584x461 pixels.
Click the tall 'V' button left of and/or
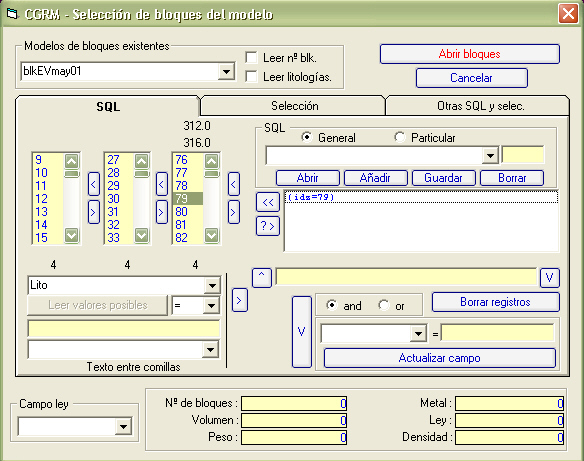coord(302,332)
